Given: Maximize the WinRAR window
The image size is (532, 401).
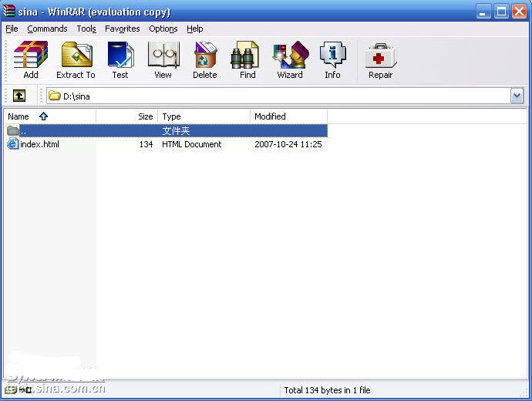Looking at the screenshot, I should [x=501, y=12].
